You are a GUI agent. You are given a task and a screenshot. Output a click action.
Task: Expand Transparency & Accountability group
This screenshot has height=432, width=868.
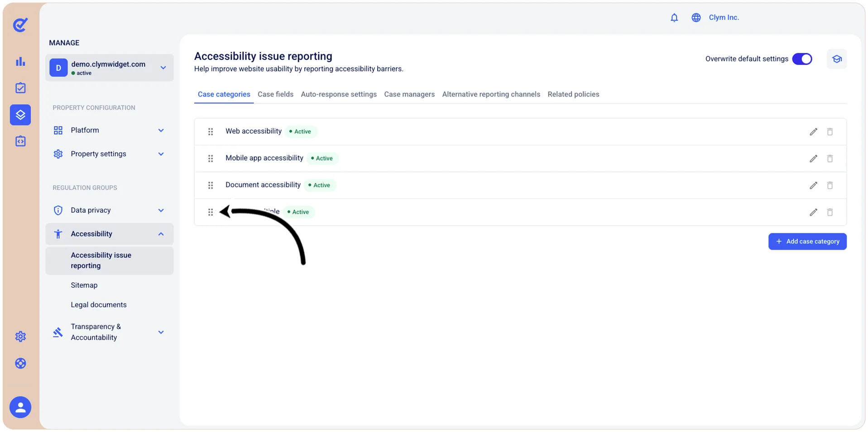tap(110, 332)
